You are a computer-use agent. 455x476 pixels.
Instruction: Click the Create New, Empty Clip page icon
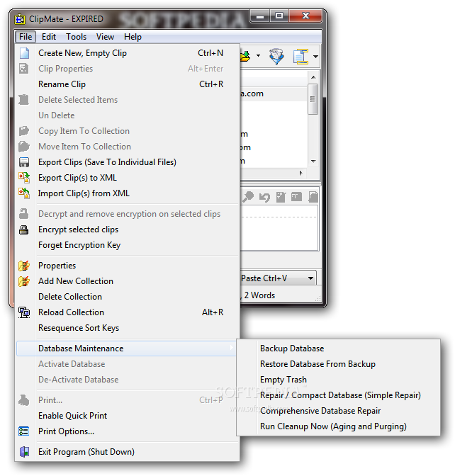pyautogui.click(x=24, y=53)
